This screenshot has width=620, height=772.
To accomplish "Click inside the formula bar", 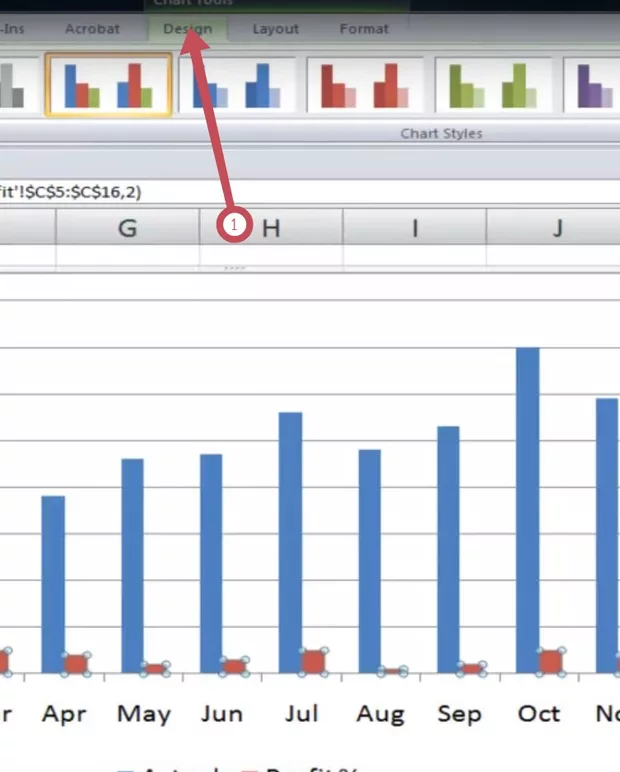I will point(310,192).
